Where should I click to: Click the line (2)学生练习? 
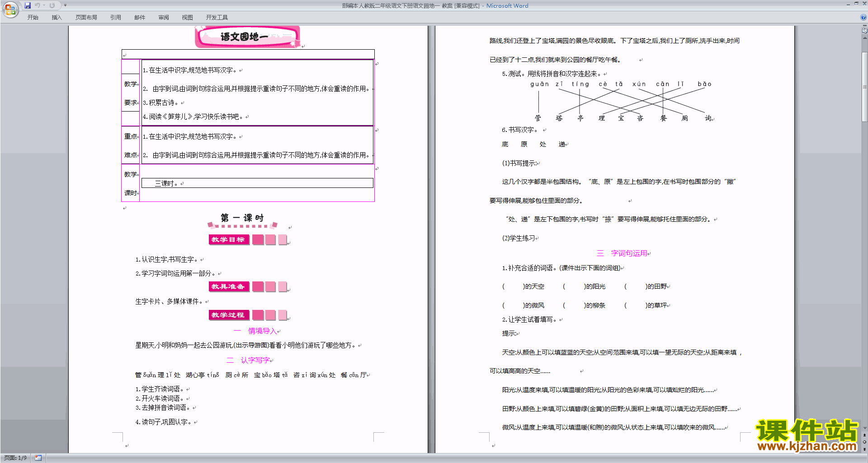[x=519, y=239]
